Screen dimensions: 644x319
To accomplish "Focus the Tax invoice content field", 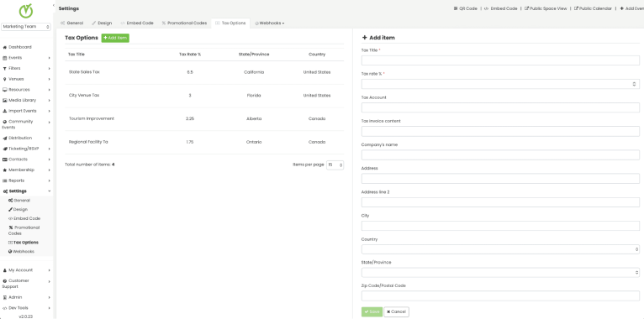I will pos(500,131).
